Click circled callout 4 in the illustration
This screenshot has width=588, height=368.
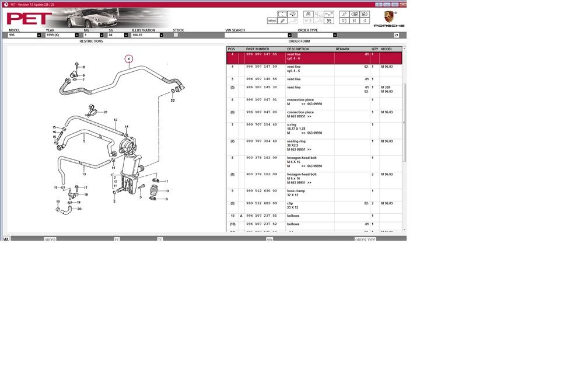pyautogui.click(x=128, y=59)
